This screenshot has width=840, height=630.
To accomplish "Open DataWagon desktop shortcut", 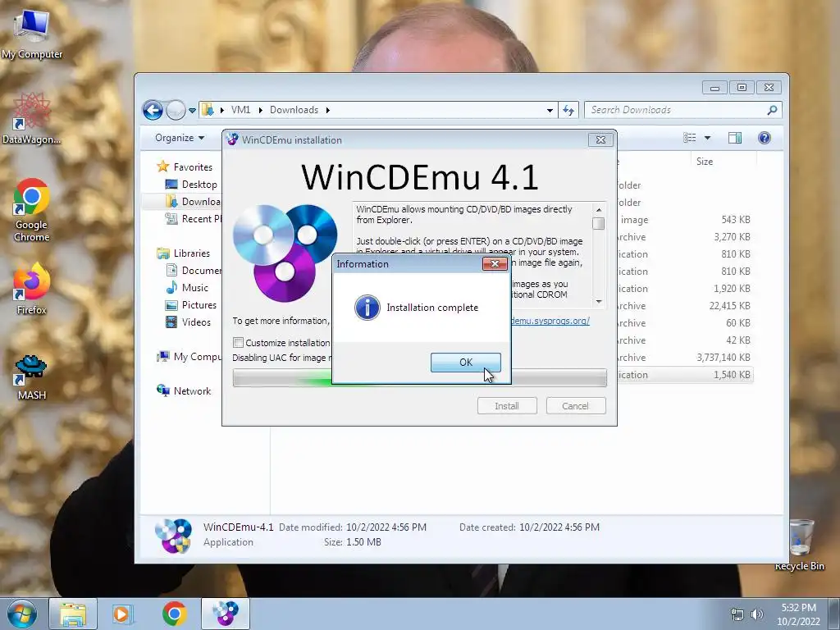I will [32, 118].
